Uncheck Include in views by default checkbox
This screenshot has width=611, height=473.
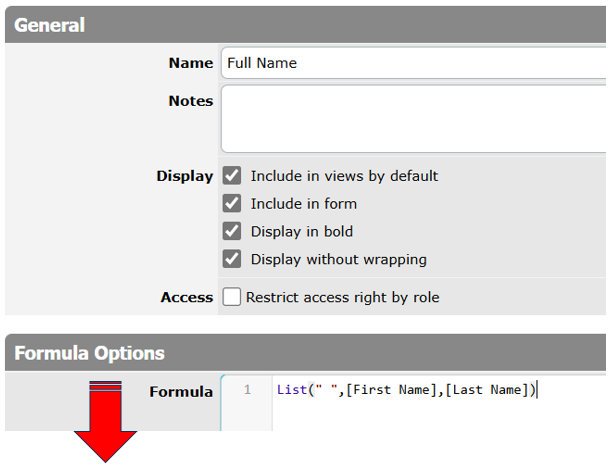pos(232,176)
